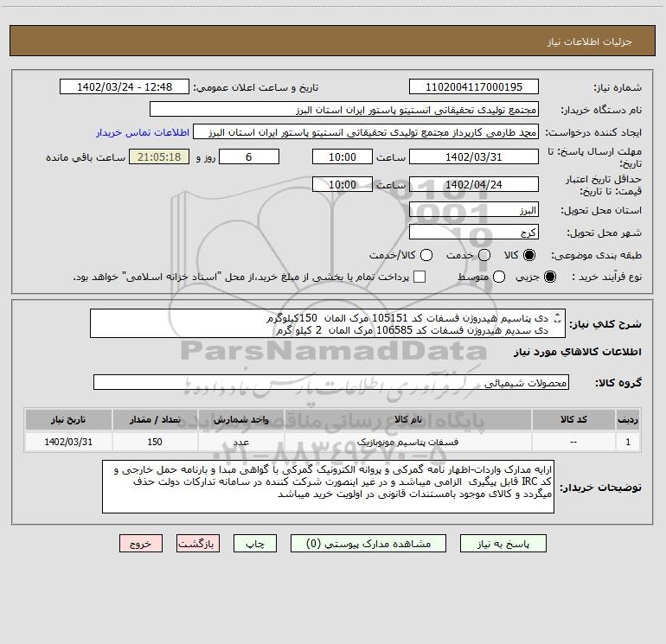Click the buyer organization name field
Viewport: 666px width, 644px height.
coord(344,110)
